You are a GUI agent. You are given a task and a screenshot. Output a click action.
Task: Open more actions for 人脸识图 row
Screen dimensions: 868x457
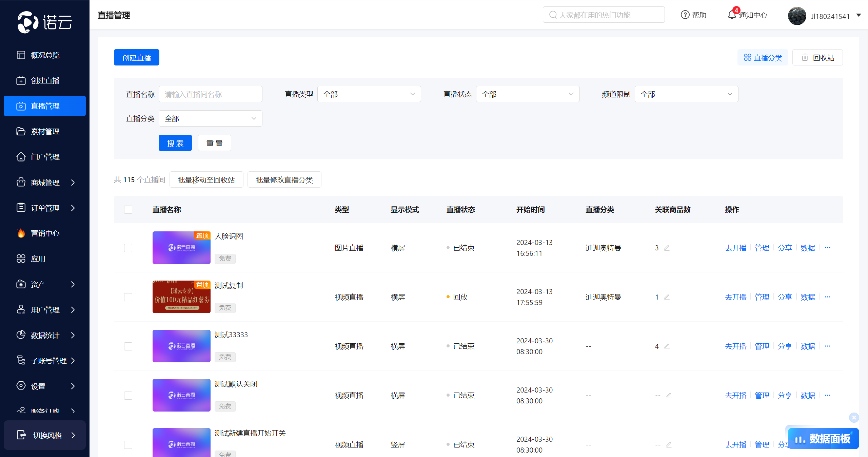(828, 248)
